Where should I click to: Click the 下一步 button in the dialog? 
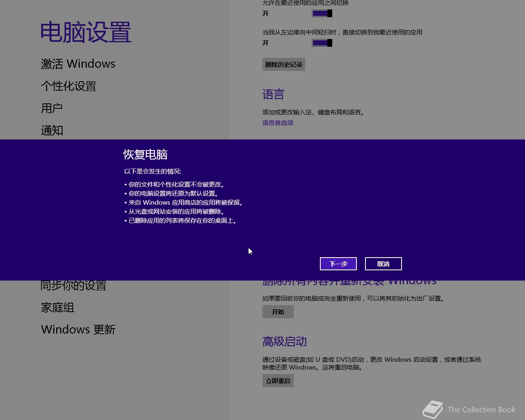pos(338,264)
